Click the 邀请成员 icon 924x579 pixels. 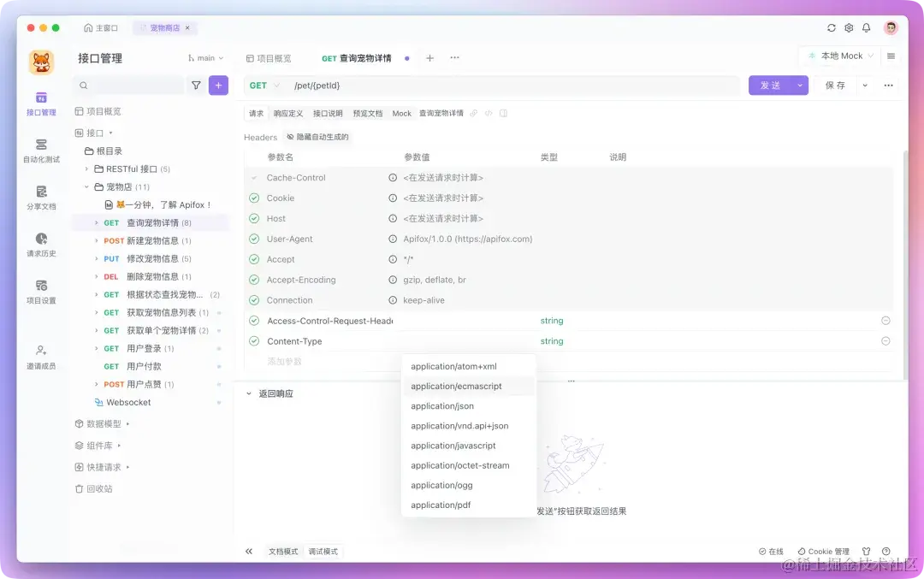pyautogui.click(x=41, y=355)
